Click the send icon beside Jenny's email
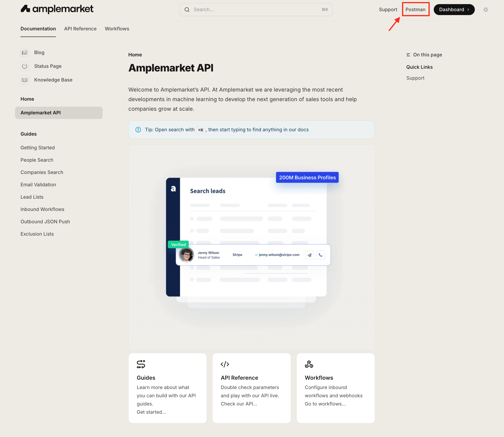This screenshot has height=437, width=504. tap(309, 255)
